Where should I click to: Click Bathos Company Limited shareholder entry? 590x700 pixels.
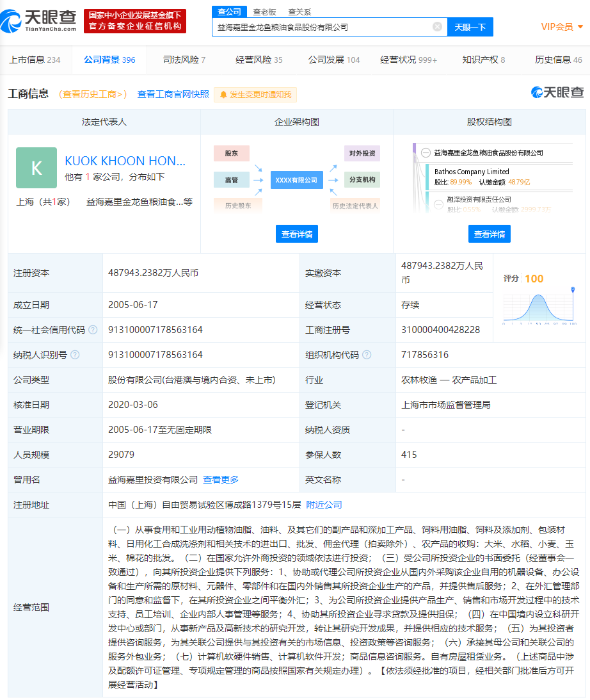472,172
